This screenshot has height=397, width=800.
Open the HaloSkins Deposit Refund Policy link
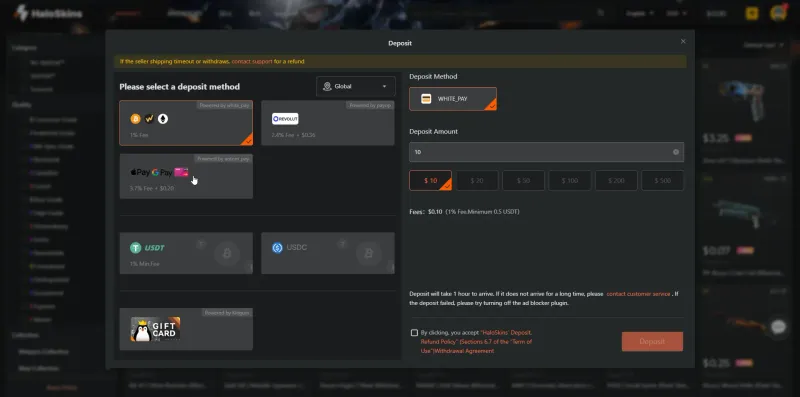click(x=476, y=341)
